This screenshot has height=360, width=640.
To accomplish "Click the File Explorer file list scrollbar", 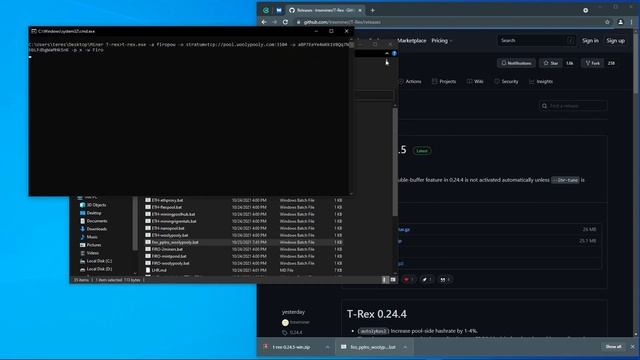I will 395,161.
